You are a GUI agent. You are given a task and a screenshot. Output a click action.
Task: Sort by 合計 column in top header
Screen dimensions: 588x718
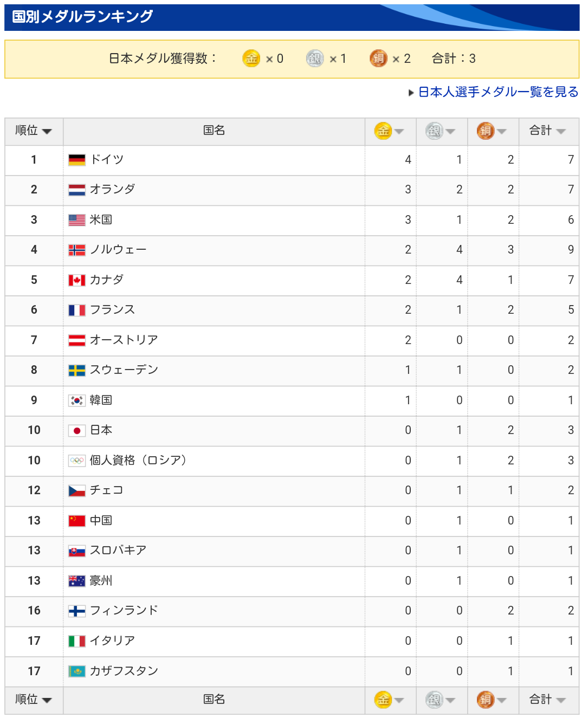(547, 131)
